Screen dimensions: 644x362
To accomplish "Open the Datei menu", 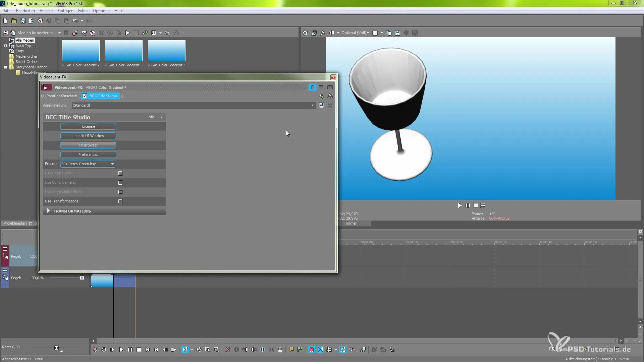I will tap(7, 11).
